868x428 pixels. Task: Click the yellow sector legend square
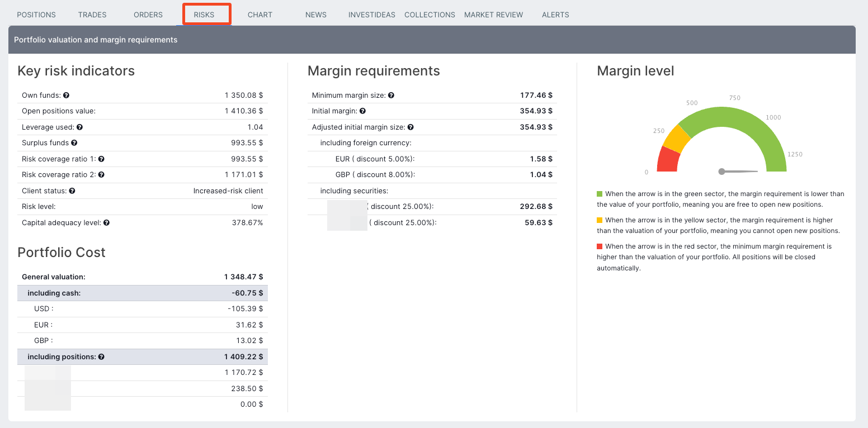600,220
